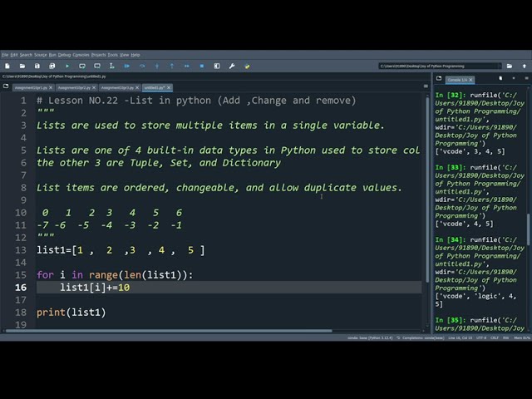Viewport: 532px width, 399px height.
Task: Click the editor horizontal scrollbar
Action: 169,331
